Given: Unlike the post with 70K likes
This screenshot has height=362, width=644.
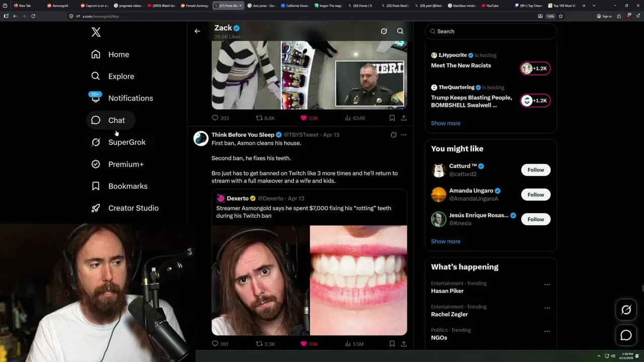Looking at the screenshot, I should click(309, 344).
